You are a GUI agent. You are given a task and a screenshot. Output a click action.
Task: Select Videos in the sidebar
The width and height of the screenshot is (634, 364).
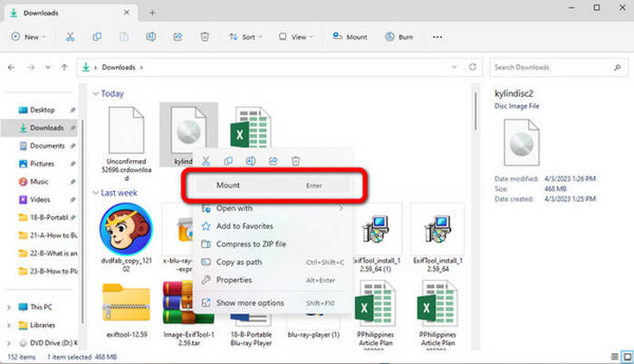[x=42, y=199]
